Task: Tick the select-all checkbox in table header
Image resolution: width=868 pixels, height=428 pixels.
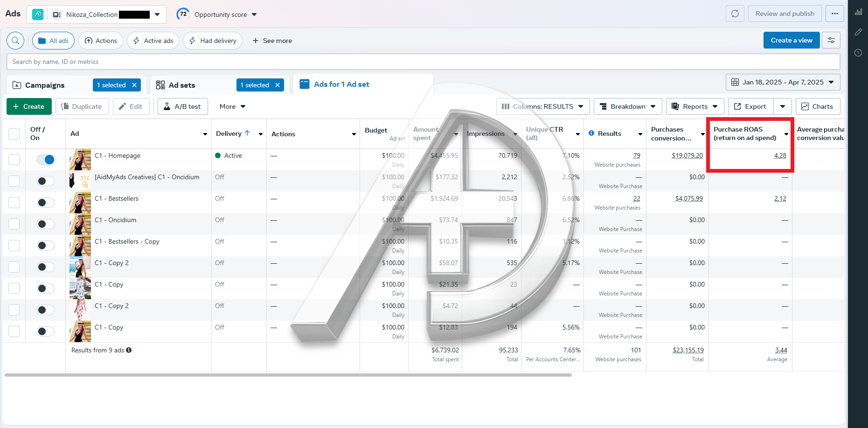Action: (14, 134)
